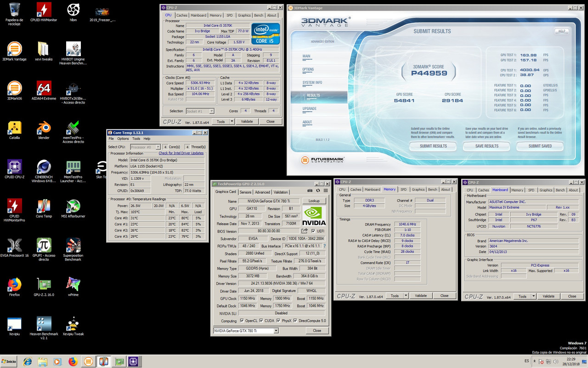Open Help menu in Core Temp
The height and width of the screenshot is (368, 588).
click(x=147, y=138)
